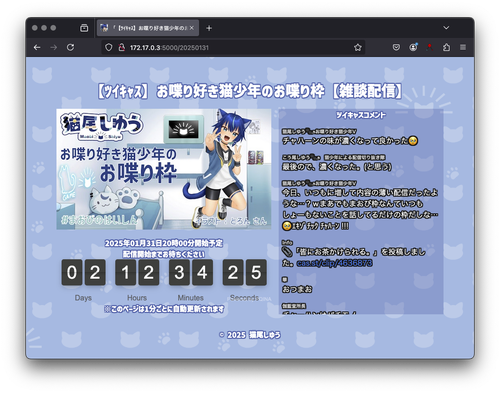Go back using the browser back arrow
Image resolution: width=500 pixels, height=393 pixels.
point(37,48)
